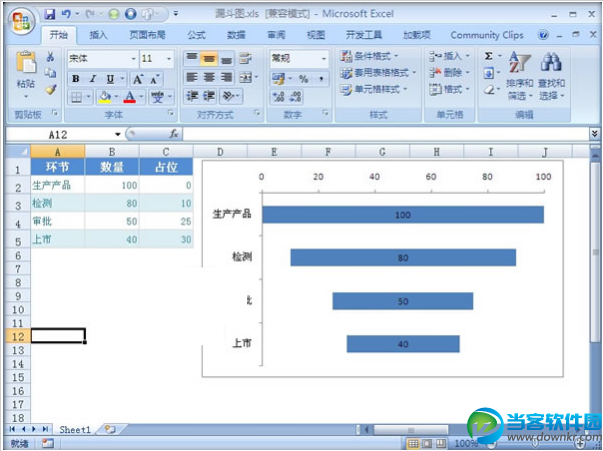Switch to Normal view in status bar
603x451 pixels.
pos(413,444)
